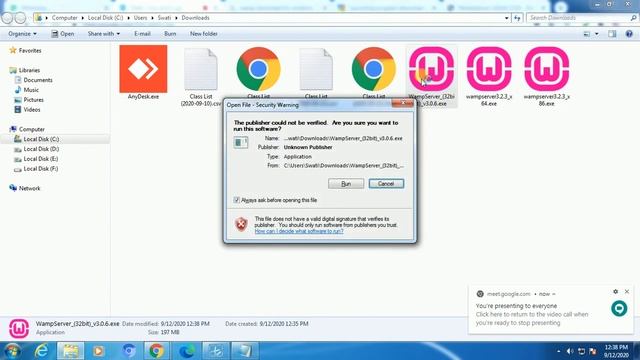Select the wampserver3.2.3_x64.exe file
The height and width of the screenshot is (360, 640).
click(489, 76)
